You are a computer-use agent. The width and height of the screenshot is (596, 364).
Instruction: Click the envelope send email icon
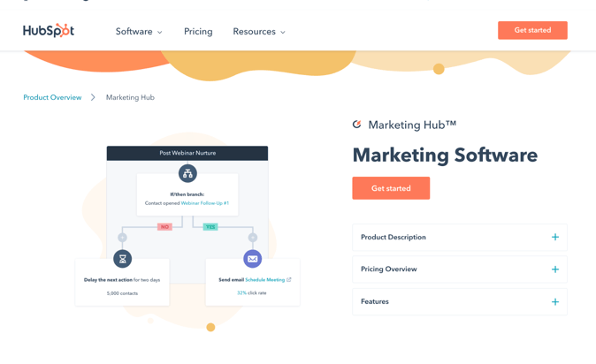[x=252, y=259]
